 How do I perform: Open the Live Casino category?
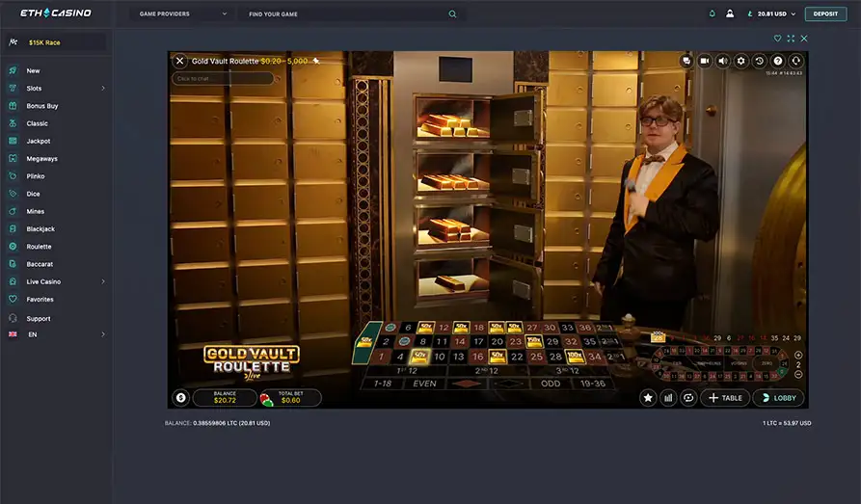[x=43, y=281]
